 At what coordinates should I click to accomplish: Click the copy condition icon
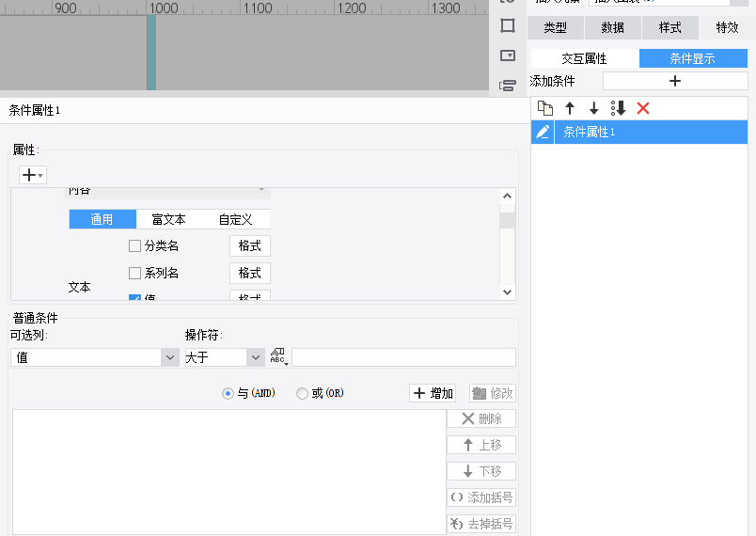coord(544,108)
